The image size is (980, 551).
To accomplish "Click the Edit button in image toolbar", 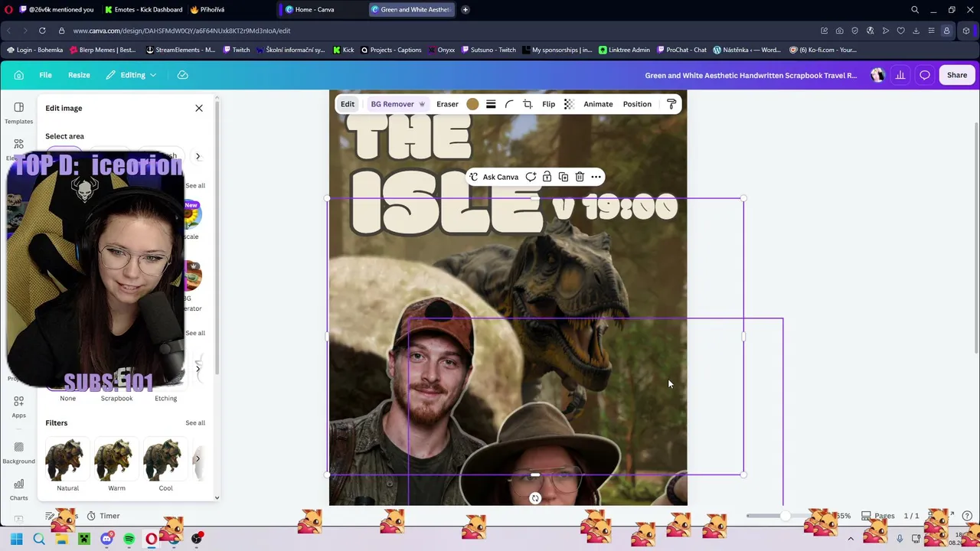I will 348,104.
